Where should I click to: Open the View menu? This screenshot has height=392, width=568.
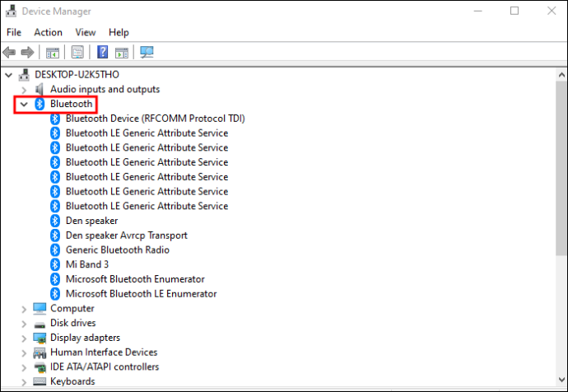pos(86,33)
